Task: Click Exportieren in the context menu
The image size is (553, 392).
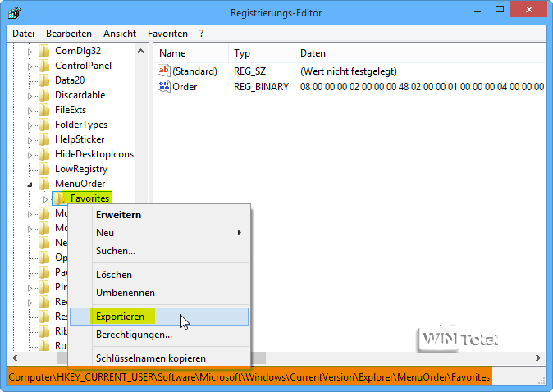Action: [159, 317]
